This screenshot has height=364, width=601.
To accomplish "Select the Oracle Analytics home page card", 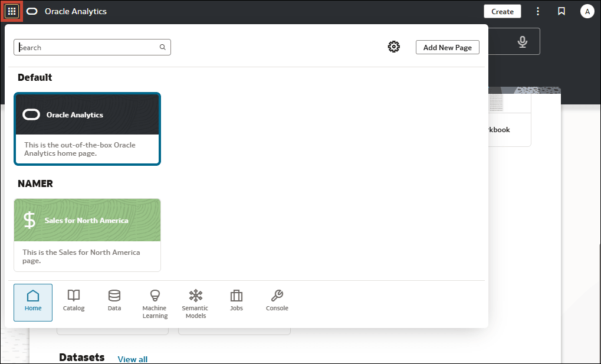I will click(x=87, y=129).
